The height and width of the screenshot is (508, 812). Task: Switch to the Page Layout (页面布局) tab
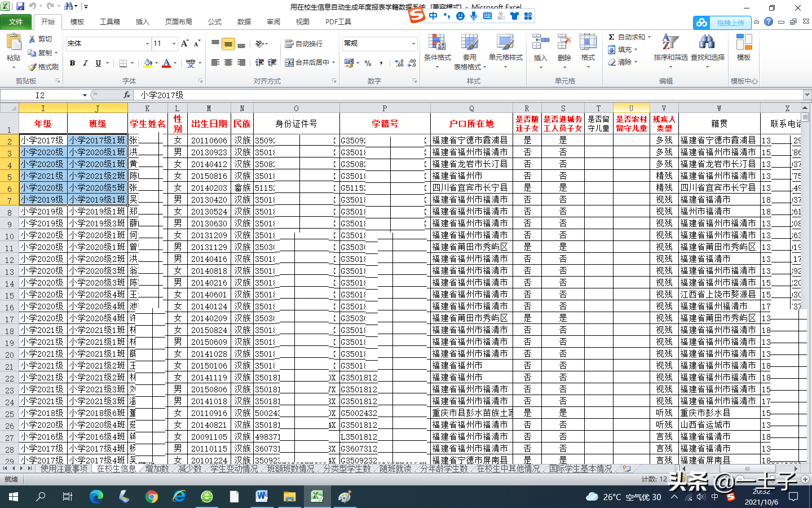(x=178, y=22)
